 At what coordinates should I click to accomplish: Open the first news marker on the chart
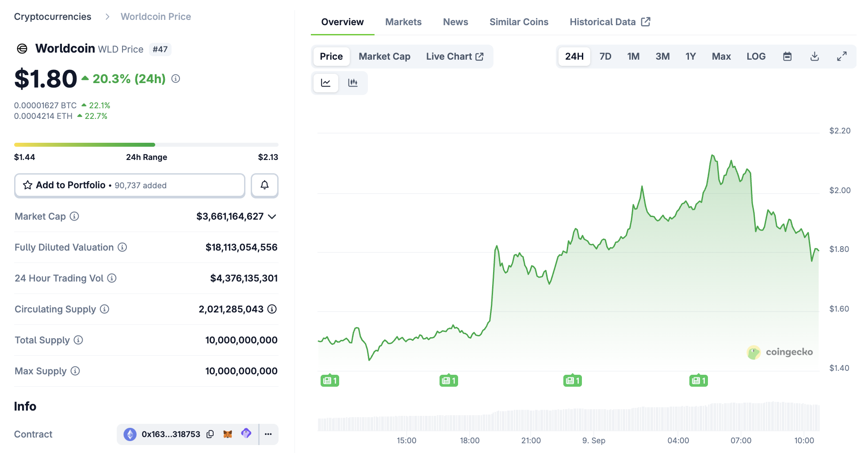329,380
